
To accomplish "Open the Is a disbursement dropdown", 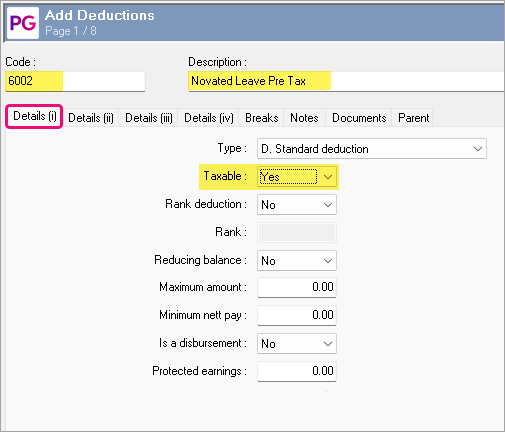I will (297, 344).
